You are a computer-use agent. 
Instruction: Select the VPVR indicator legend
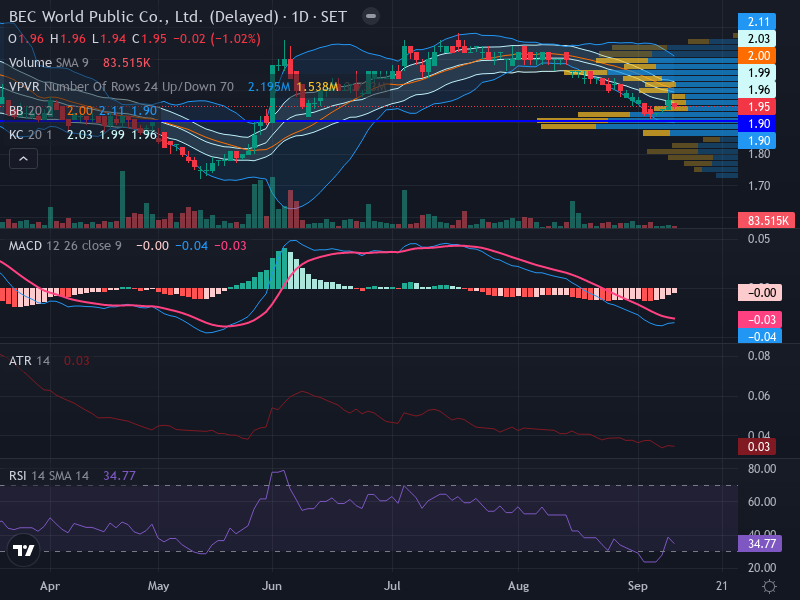point(121,87)
